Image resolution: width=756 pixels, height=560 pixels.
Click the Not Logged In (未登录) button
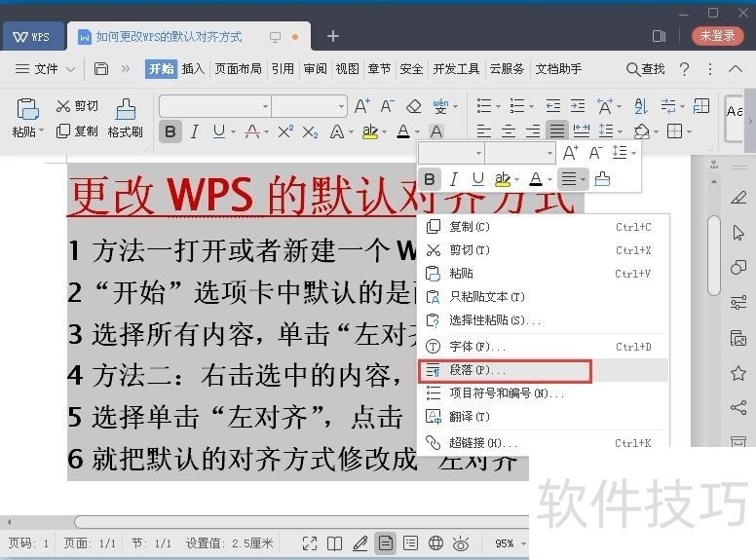(x=717, y=36)
